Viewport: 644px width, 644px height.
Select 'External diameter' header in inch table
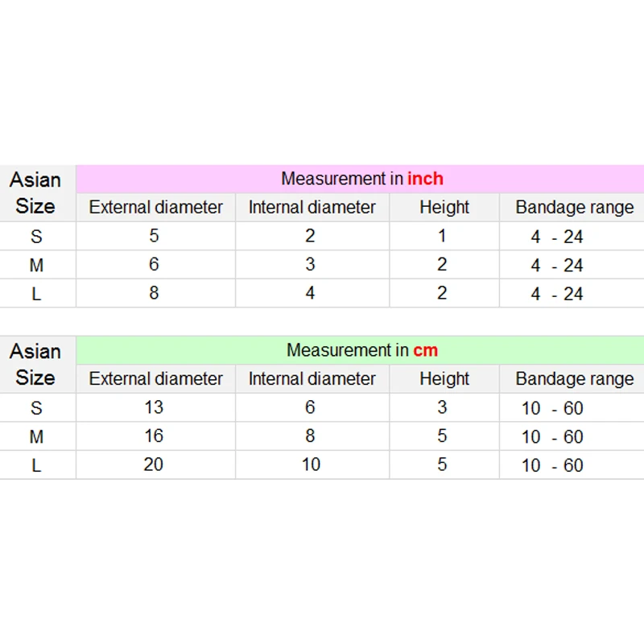[x=155, y=207]
